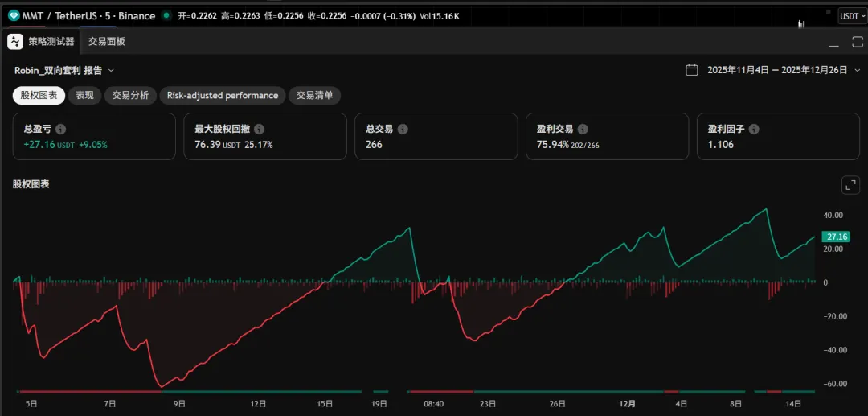Expand equity chart to fullscreen
The height and width of the screenshot is (416, 868).
click(850, 185)
